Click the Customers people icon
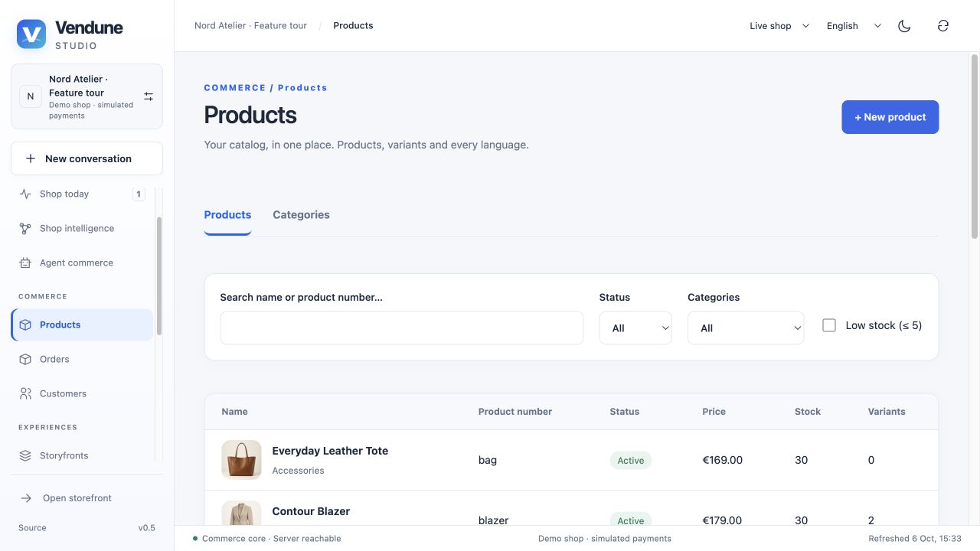This screenshot has width=980, height=551. 25,393
